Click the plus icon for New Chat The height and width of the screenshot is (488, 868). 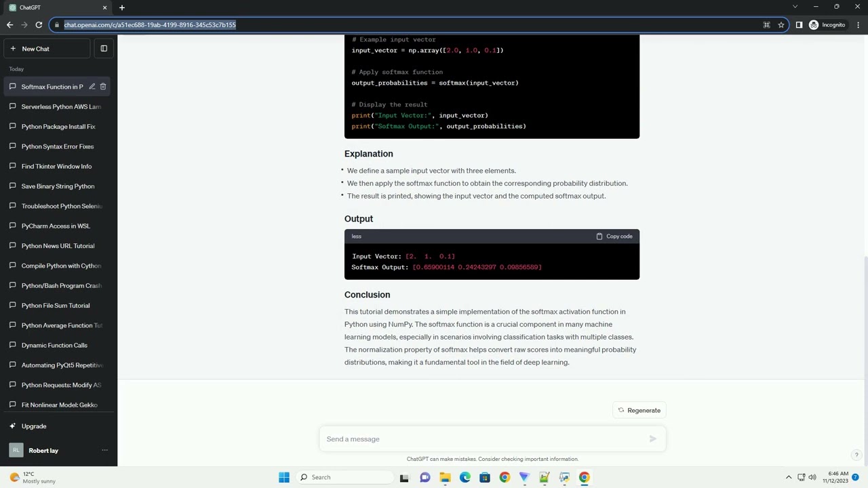point(12,49)
